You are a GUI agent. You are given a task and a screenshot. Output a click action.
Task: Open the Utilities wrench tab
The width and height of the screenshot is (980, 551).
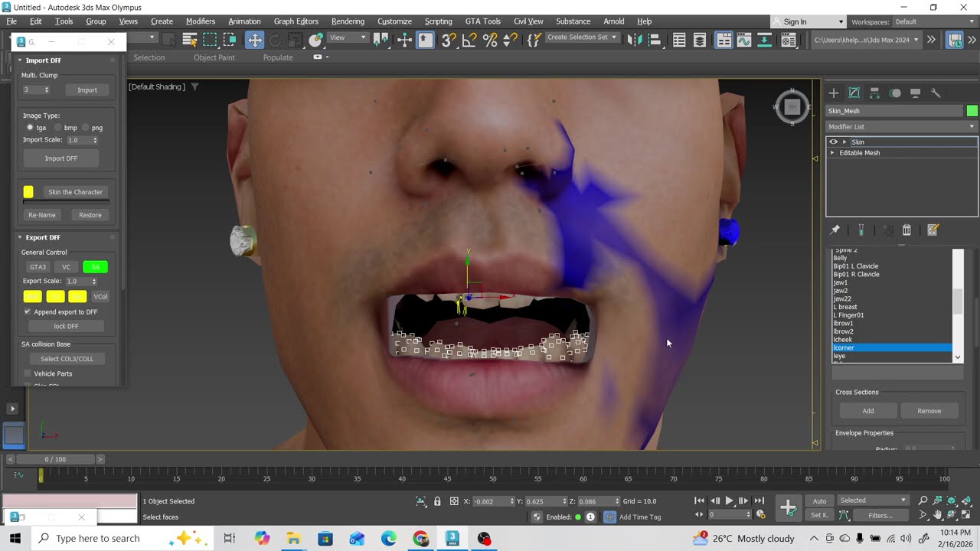point(936,93)
